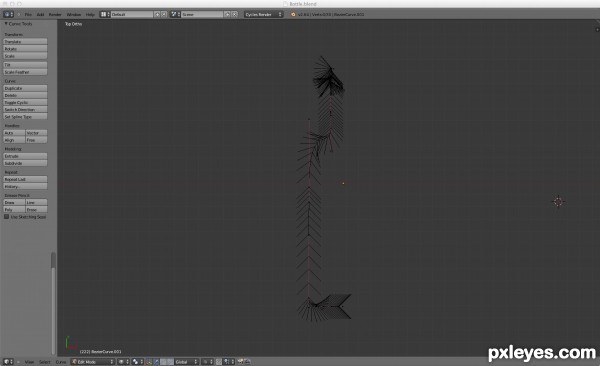This screenshot has width=600, height=366.
Task: Click the screen layout browse icon beside Default
Action: click(104, 14)
